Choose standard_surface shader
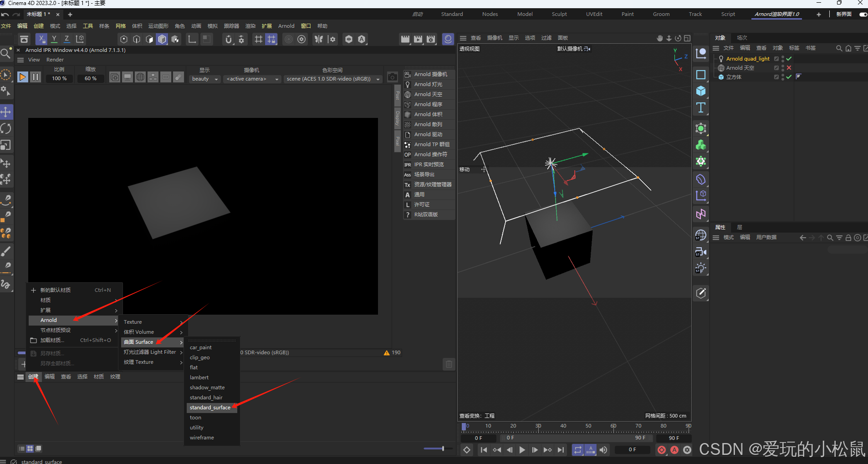The image size is (868, 464). [211, 408]
